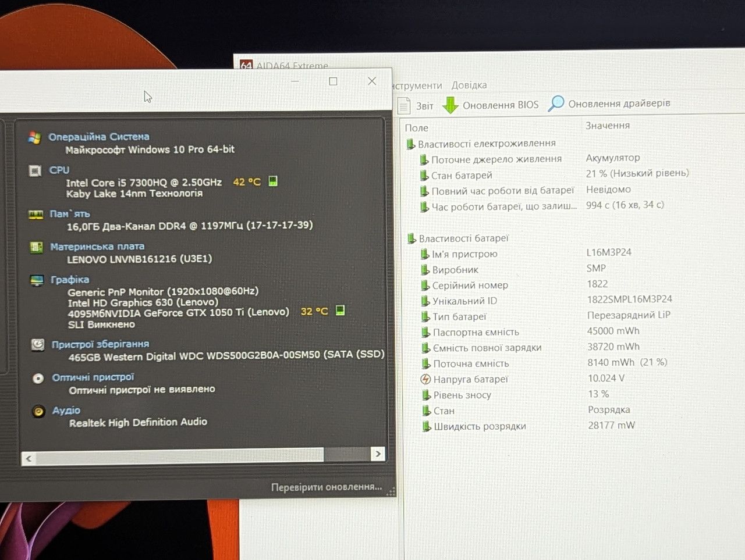Click the report page icon beside Звіт in AIDA64
Image resolution: width=745 pixels, height=560 pixels.
pyautogui.click(x=404, y=106)
